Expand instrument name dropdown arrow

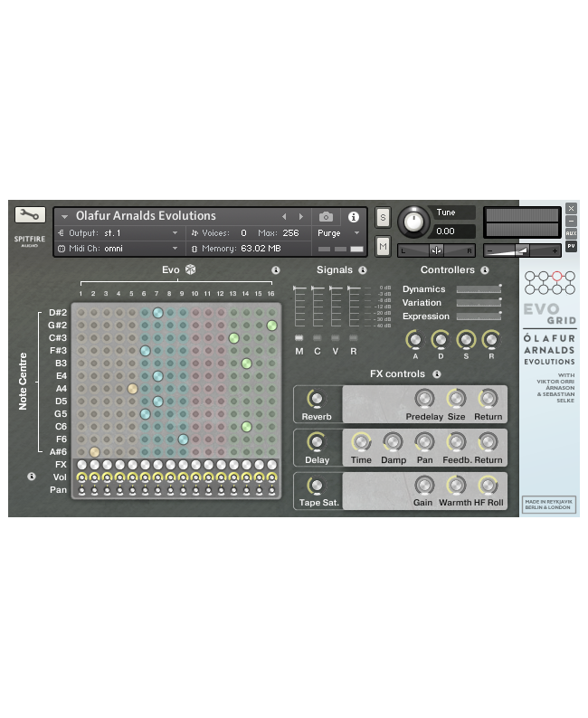(x=64, y=217)
